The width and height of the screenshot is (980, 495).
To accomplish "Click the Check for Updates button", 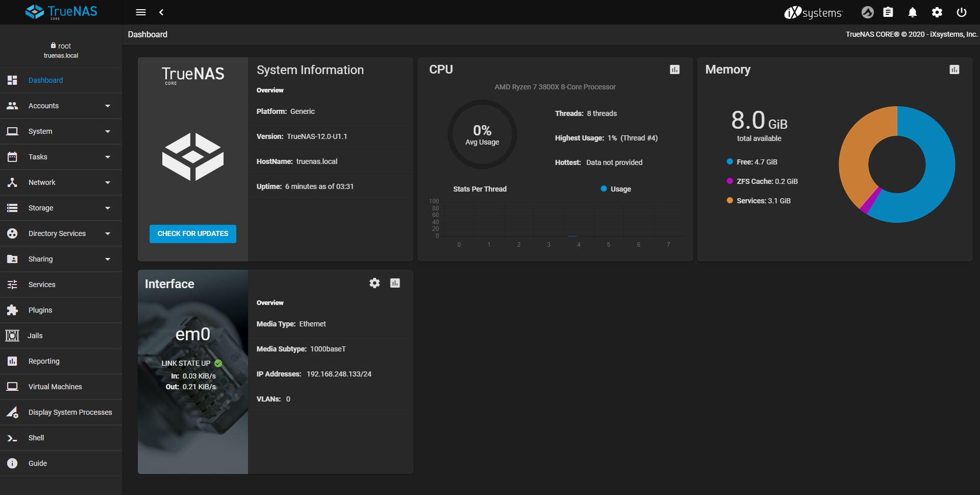I will tap(193, 233).
